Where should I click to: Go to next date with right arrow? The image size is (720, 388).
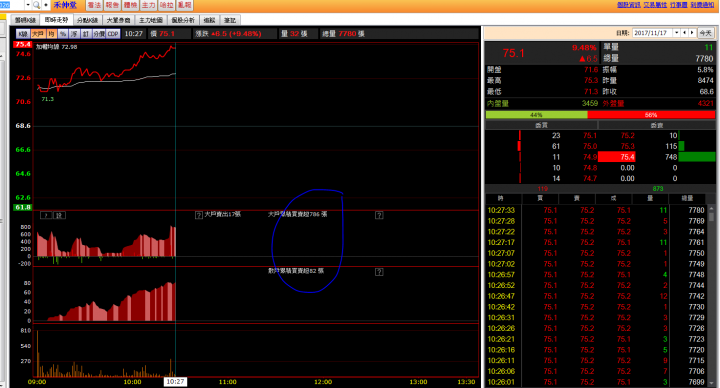pos(692,33)
